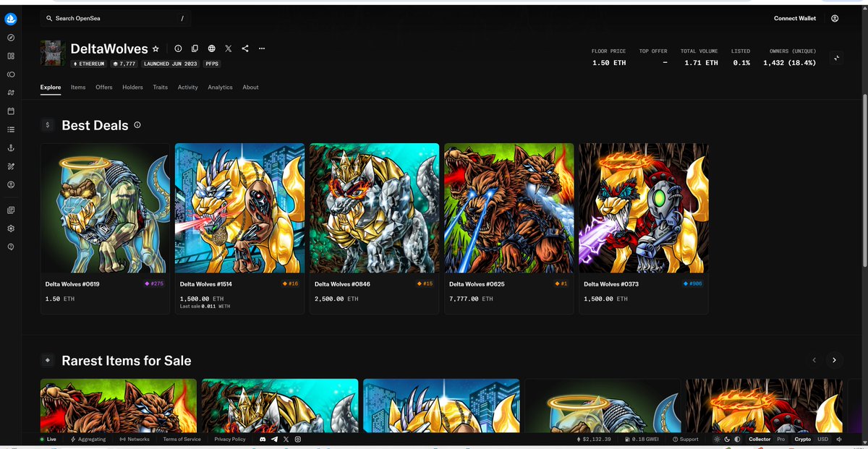Switch to the Explore tab
The height and width of the screenshot is (449, 868).
(x=51, y=87)
